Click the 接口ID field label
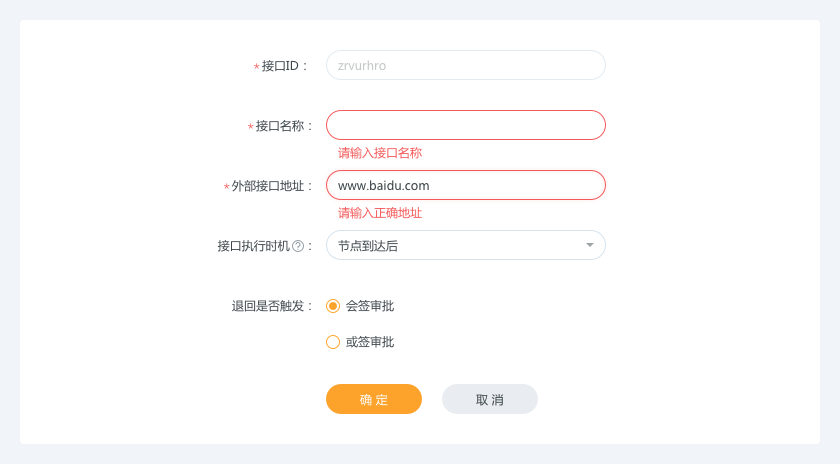Viewport: 840px width, 464px height. point(281,66)
